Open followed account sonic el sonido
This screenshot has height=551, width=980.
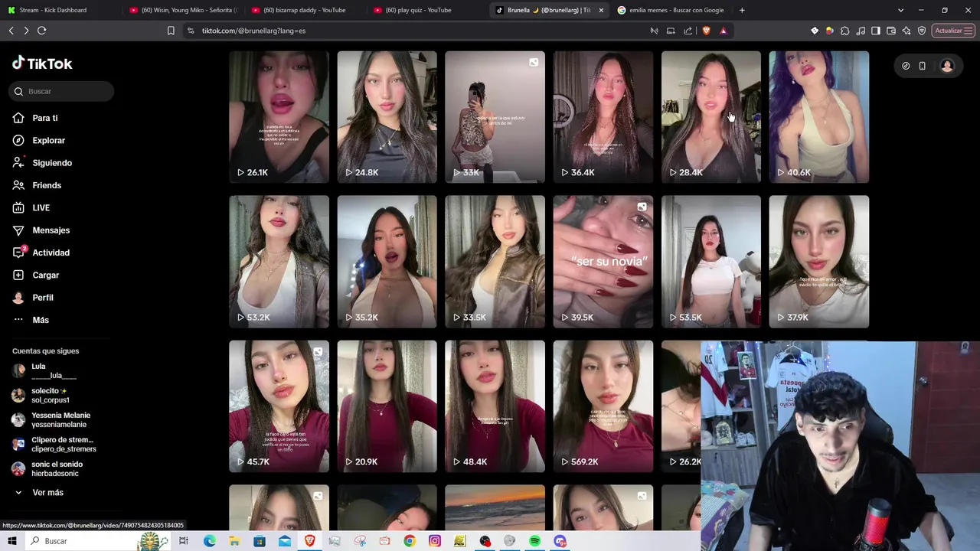54,469
